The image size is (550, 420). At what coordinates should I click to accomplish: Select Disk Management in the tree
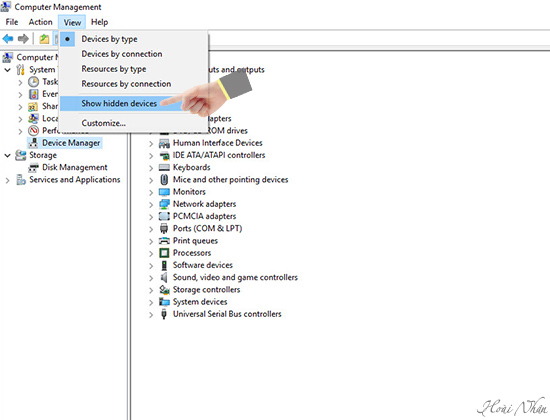[x=75, y=167]
